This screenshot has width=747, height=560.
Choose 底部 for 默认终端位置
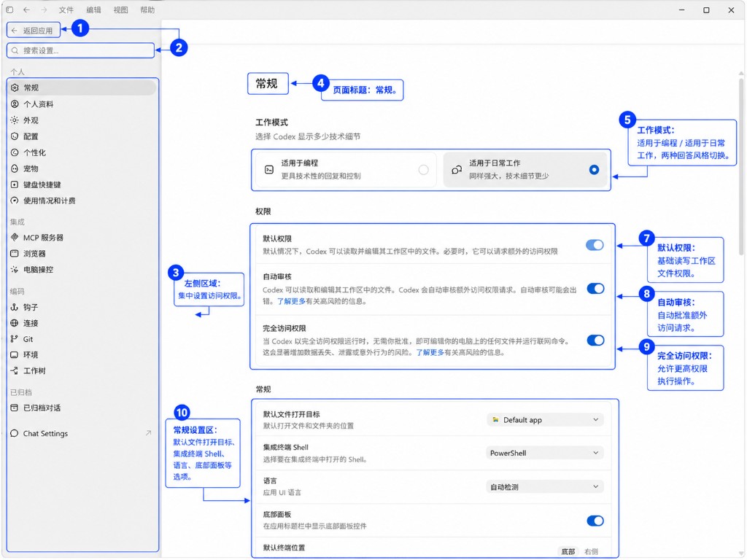[x=568, y=551]
